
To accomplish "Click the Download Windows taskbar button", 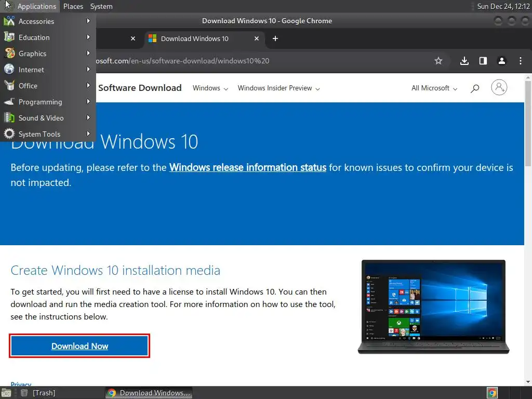I will pos(149,393).
